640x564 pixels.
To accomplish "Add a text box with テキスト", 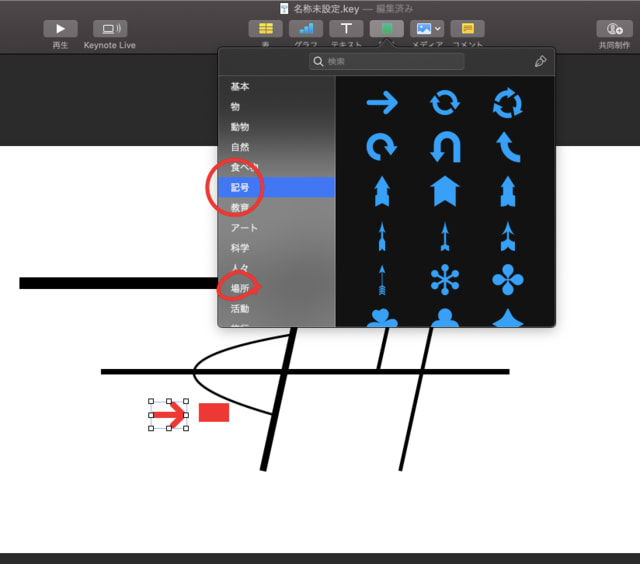I will click(346, 29).
